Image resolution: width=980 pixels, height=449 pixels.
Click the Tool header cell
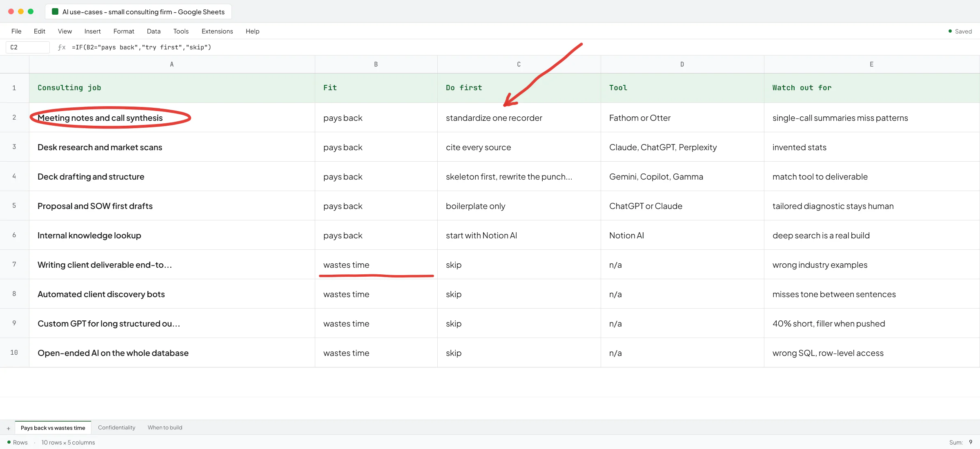[682, 88]
